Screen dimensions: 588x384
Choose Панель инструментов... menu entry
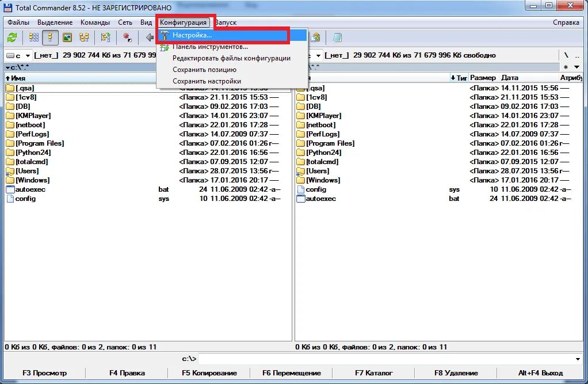231,47
